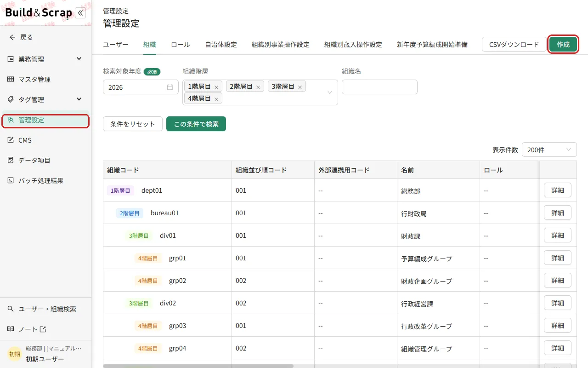Expand the タグ管理 menu chevron
This screenshot has height=368, width=588.
coord(79,99)
